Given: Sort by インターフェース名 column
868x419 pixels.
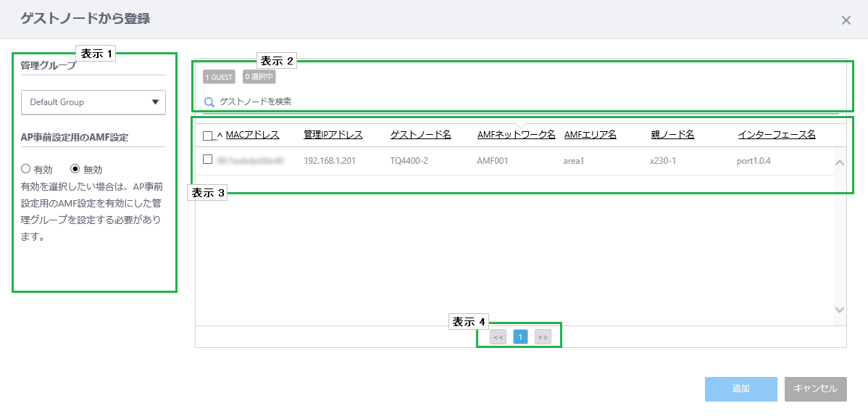Looking at the screenshot, I should click(777, 135).
